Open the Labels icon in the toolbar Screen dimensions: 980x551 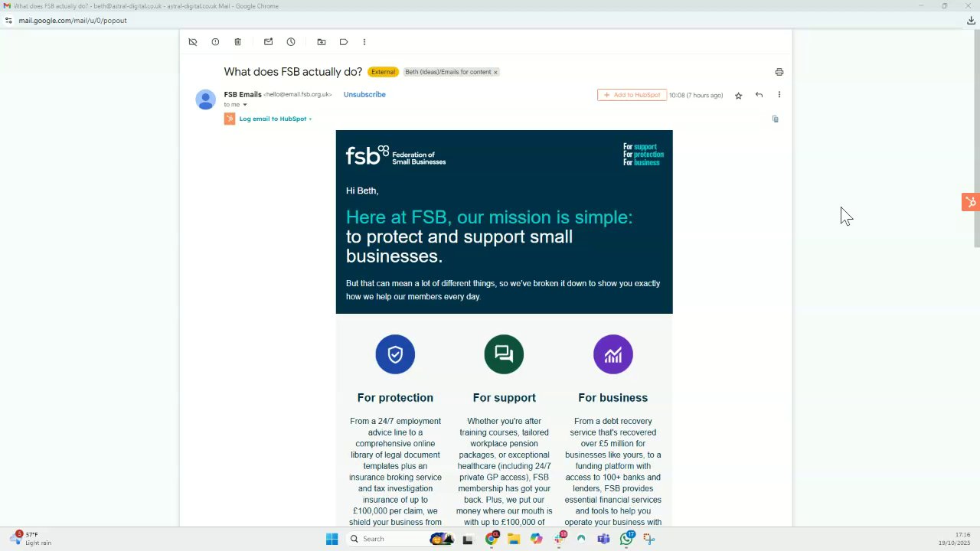344,42
